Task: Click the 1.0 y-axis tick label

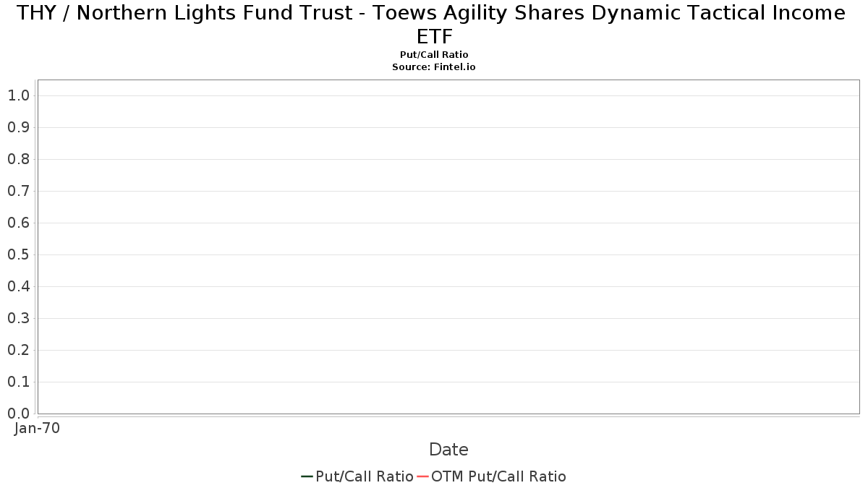Action: [x=19, y=95]
